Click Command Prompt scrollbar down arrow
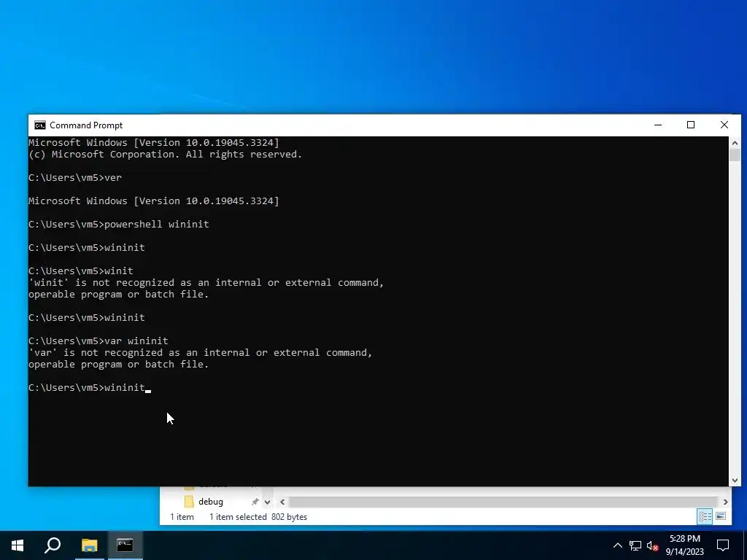 pos(735,481)
